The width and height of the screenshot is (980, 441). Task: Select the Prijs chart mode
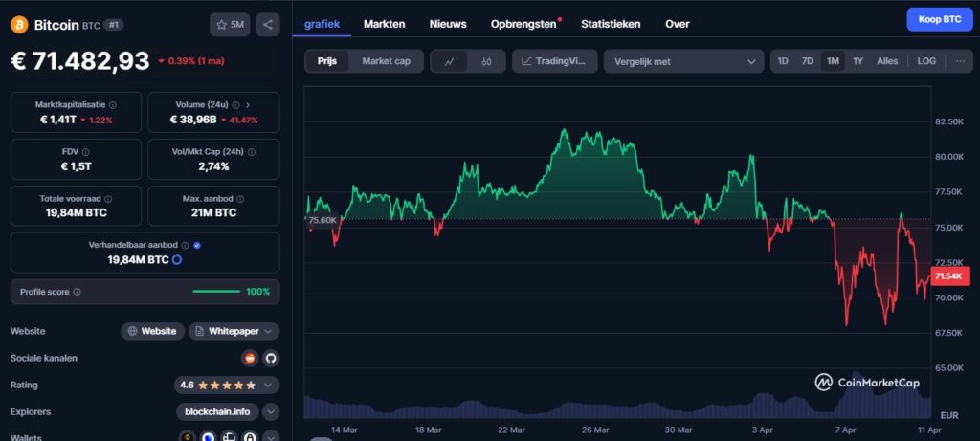[x=327, y=61]
